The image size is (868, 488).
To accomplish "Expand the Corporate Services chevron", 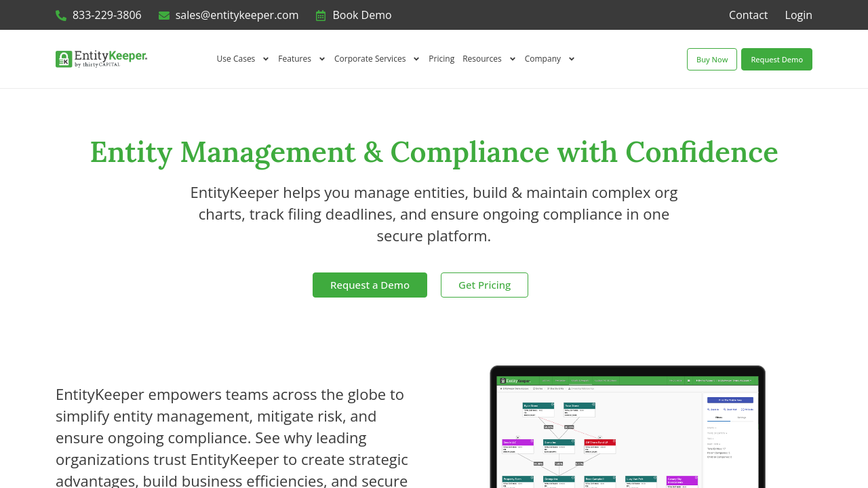I will click(x=416, y=59).
